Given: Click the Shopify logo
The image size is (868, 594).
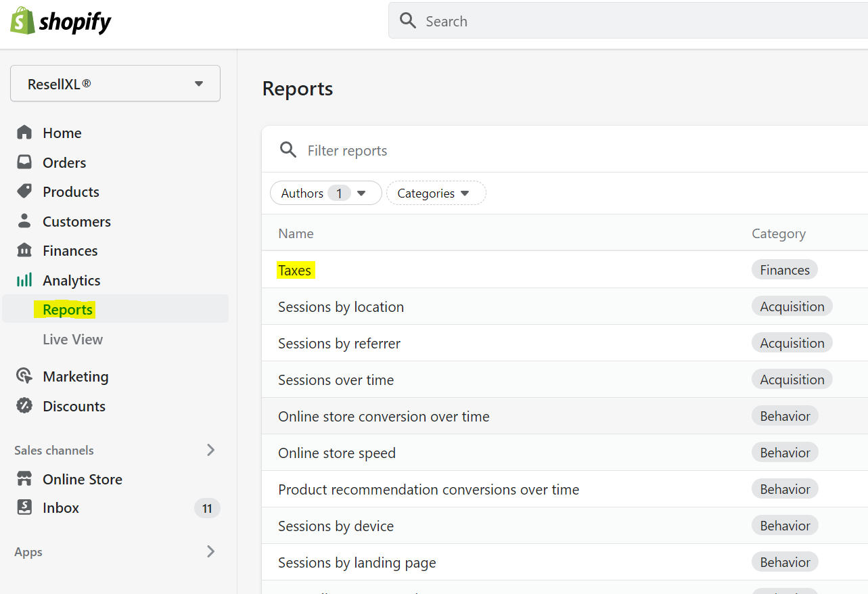Looking at the screenshot, I should tap(61, 21).
